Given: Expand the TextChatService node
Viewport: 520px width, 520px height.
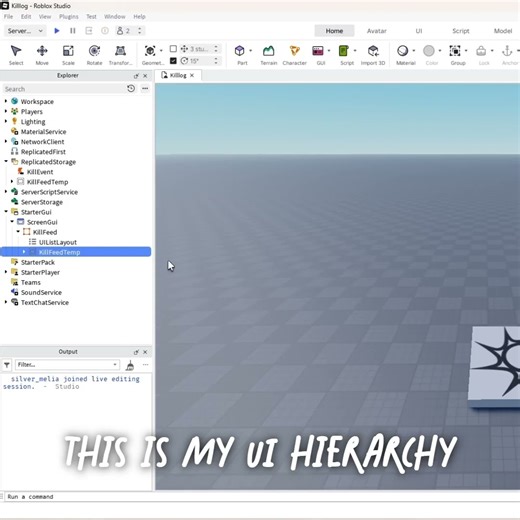Looking at the screenshot, I should coord(6,302).
